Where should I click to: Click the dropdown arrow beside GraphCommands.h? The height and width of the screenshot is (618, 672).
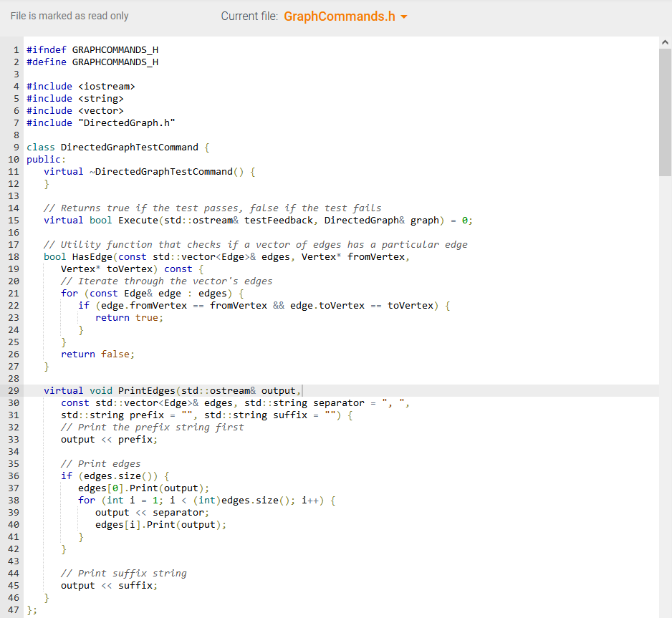pos(402,16)
